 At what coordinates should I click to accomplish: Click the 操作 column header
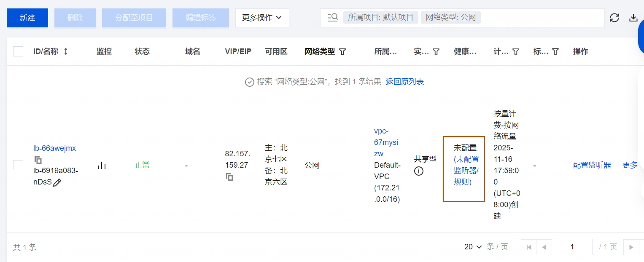(x=581, y=51)
